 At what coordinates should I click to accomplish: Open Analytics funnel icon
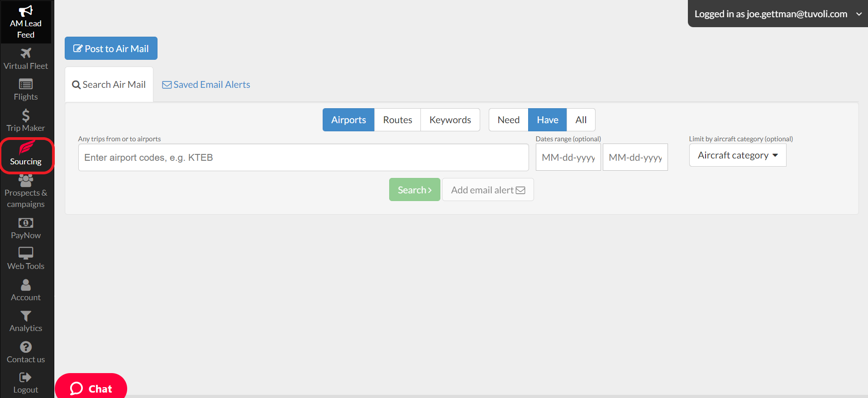[26, 316]
